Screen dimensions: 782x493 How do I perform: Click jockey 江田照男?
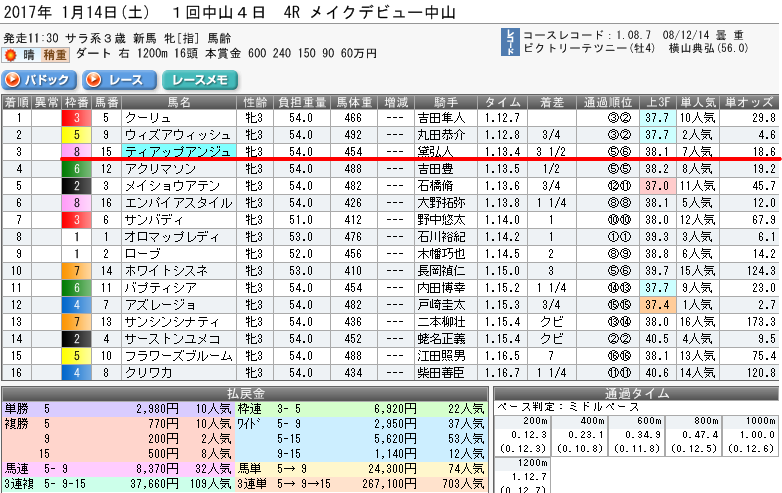click(441, 355)
